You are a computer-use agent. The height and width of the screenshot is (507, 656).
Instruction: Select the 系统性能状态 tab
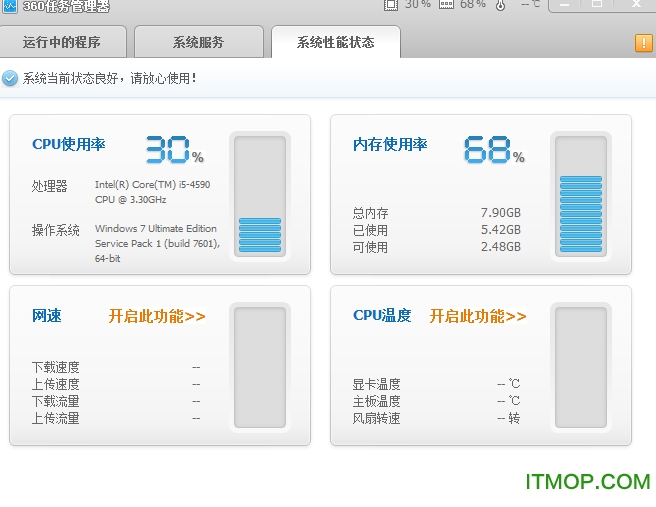point(336,42)
